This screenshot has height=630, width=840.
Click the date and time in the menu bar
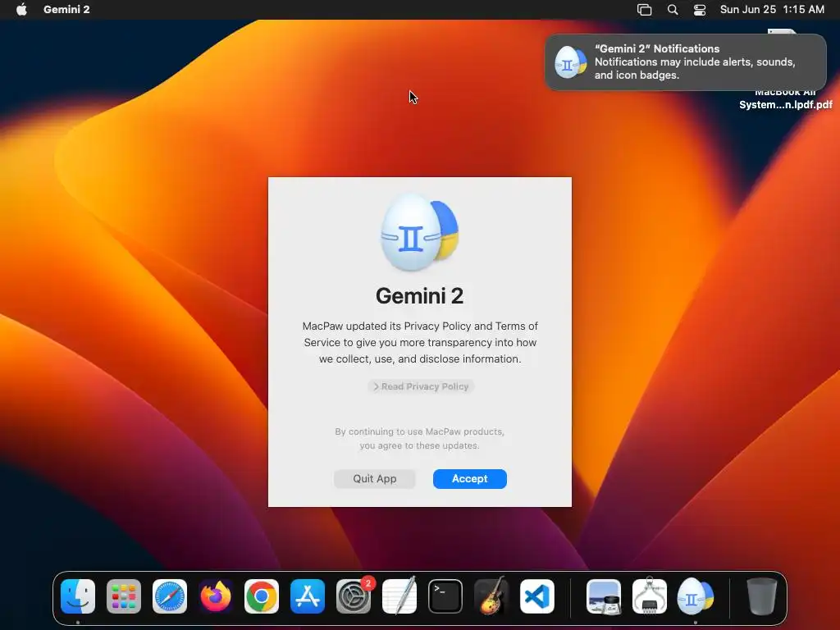[x=772, y=9]
